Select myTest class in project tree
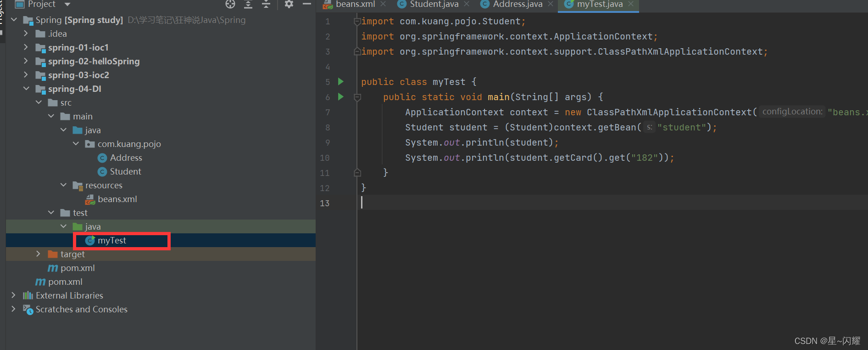 click(x=111, y=240)
